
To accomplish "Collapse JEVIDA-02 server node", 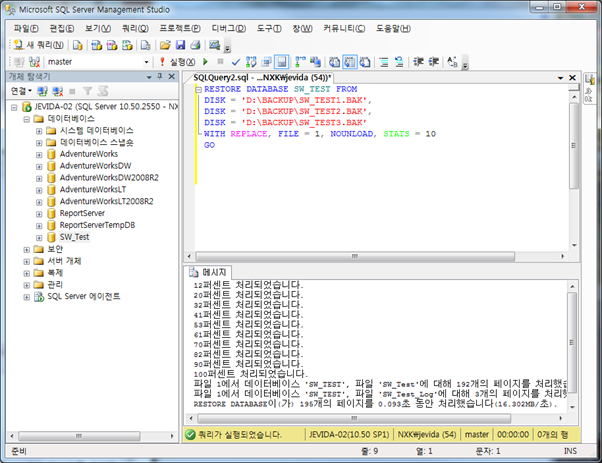I will [14, 107].
